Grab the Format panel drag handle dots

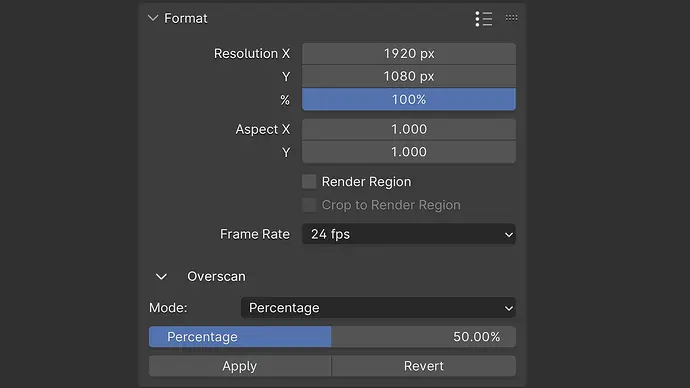511,18
